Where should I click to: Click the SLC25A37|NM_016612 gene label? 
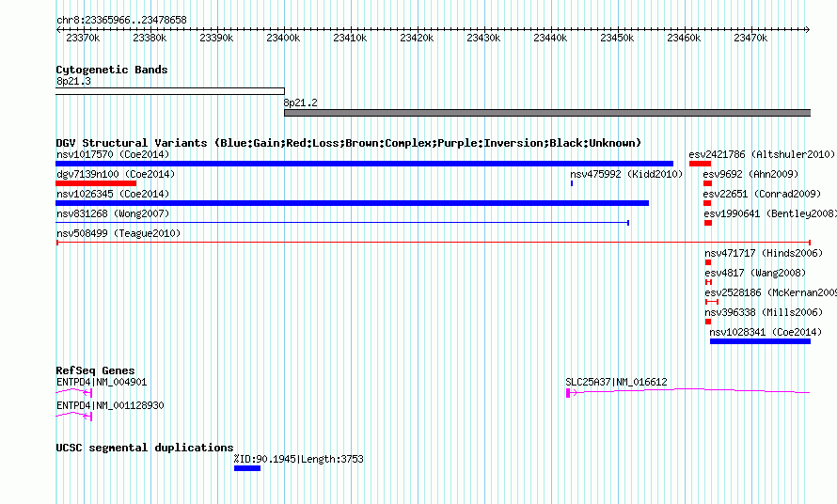[x=616, y=383]
